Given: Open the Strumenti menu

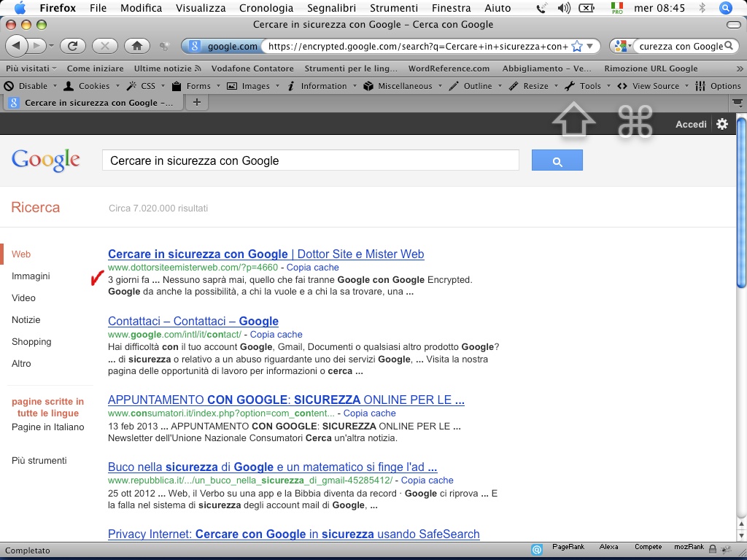Looking at the screenshot, I should [x=394, y=8].
